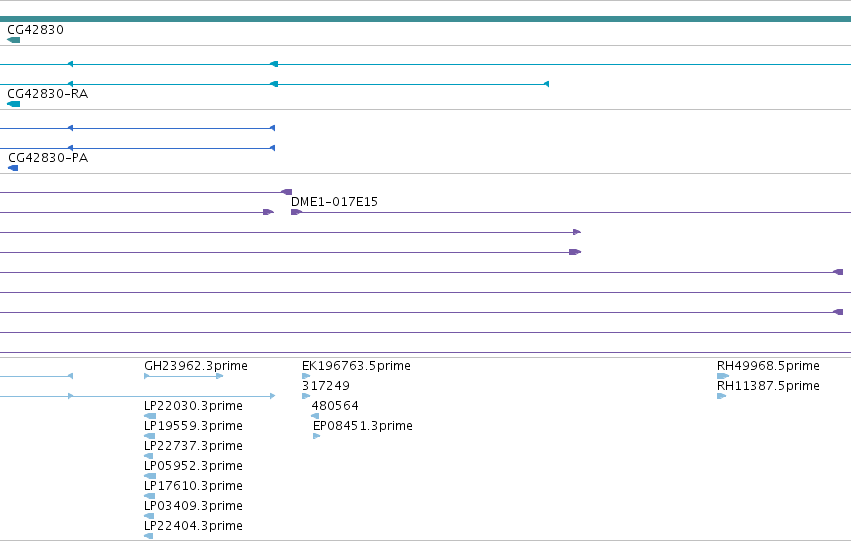Screen dimensions: 851x541
Task: Select the 480564 feature label
Action: tap(335, 406)
